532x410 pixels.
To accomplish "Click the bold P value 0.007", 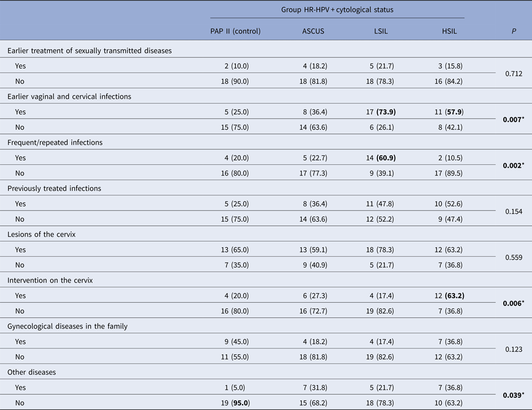I will tap(514, 120).
